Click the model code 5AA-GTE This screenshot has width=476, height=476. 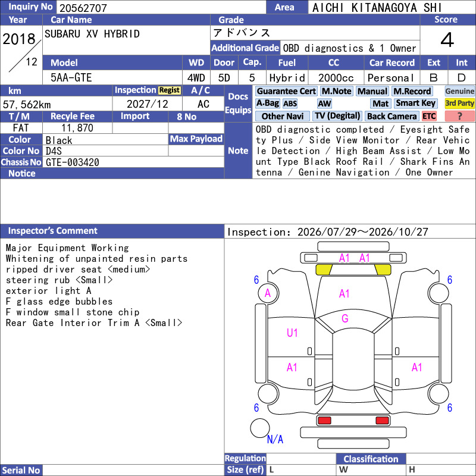pos(71,77)
